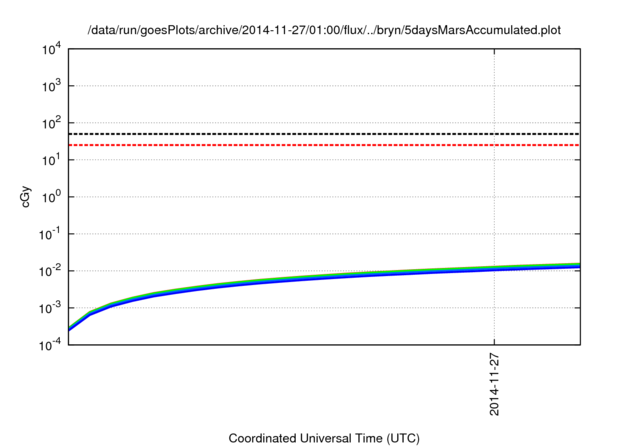Click the plot title file path

(x=324, y=31)
